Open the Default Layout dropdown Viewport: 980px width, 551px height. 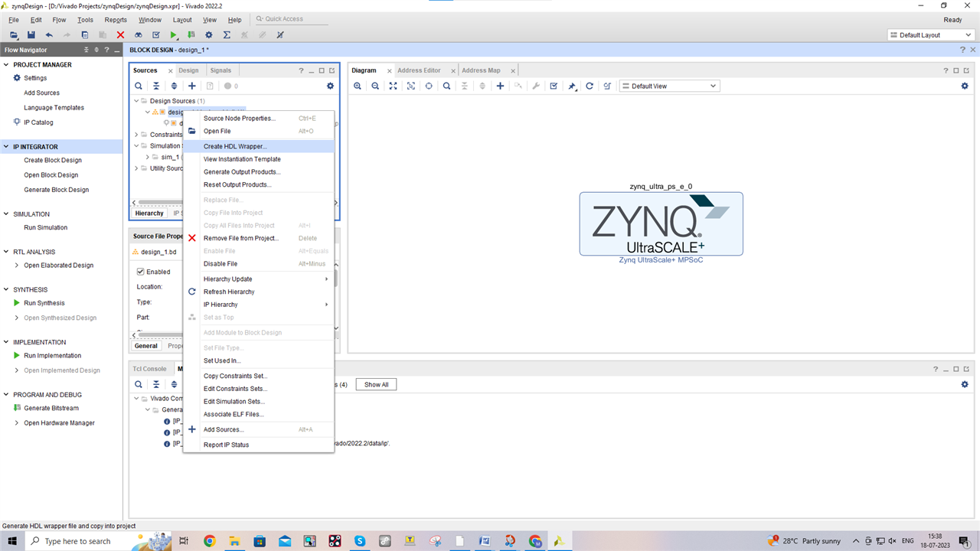(931, 35)
